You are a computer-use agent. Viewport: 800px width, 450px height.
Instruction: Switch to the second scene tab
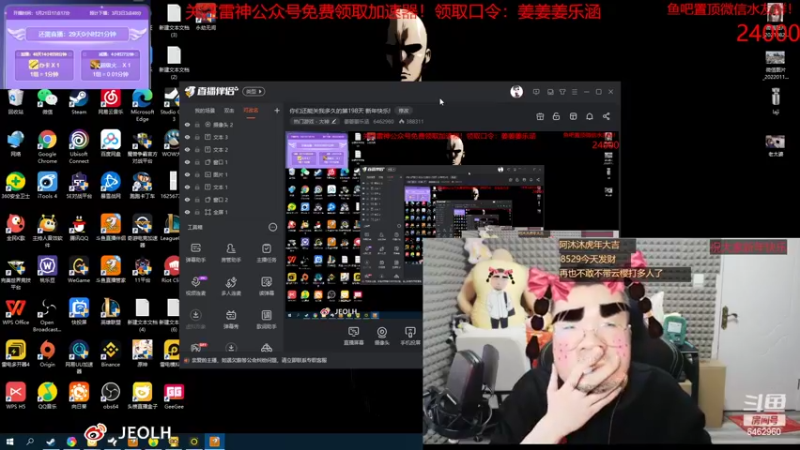pos(229,110)
